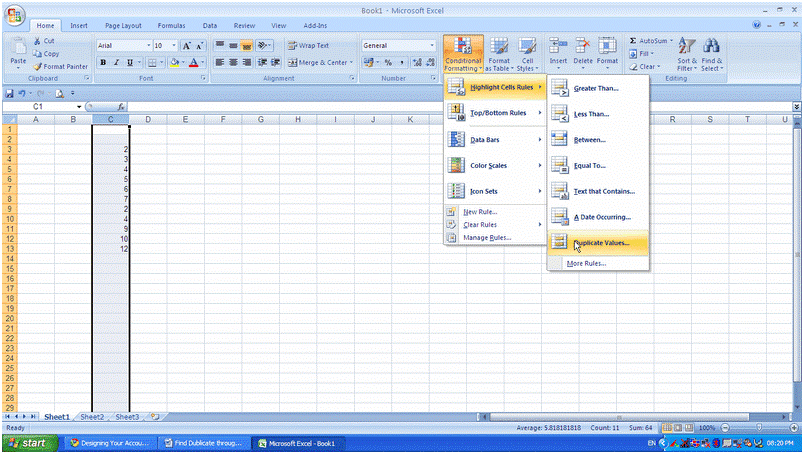Click the Format Painter brush

[x=37, y=66]
